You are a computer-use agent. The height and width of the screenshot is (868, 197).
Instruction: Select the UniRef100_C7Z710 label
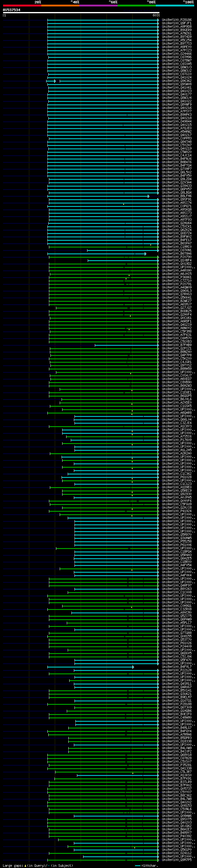click(176, 280)
